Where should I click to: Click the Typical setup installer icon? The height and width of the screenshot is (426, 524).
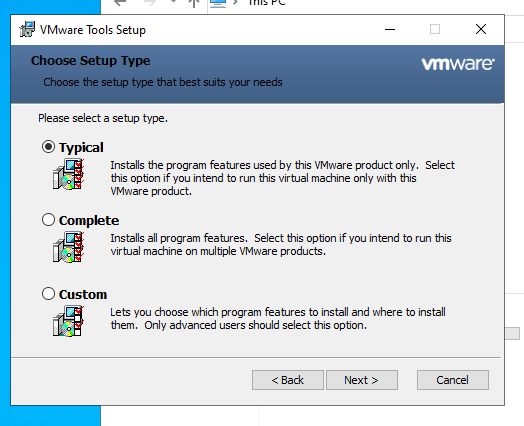pyautogui.click(x=69, y=174)
